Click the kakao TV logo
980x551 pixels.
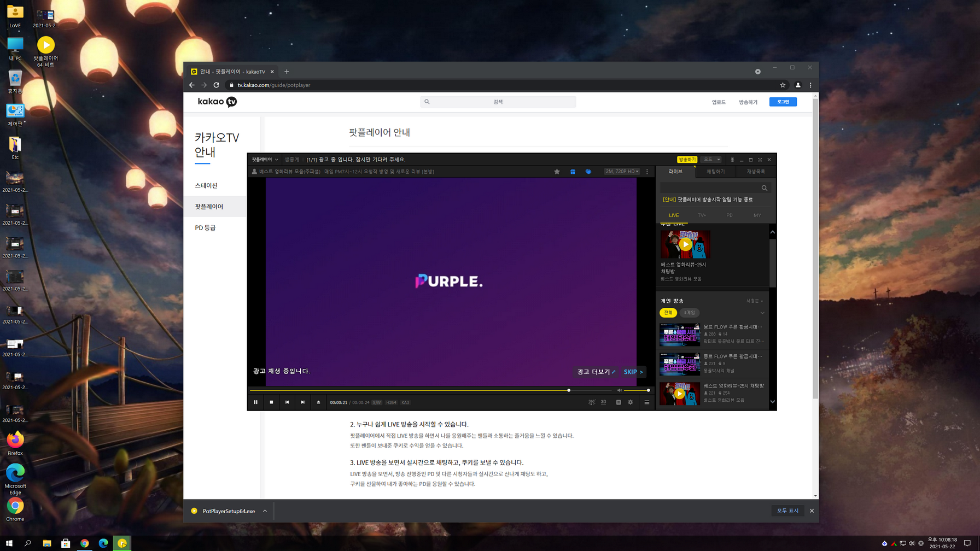tap(217, 102)
